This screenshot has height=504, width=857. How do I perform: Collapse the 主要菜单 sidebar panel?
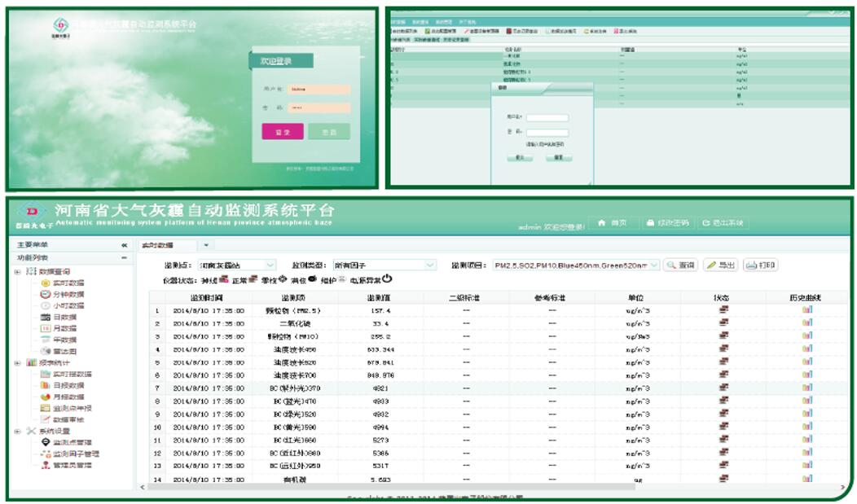[125, 245]
